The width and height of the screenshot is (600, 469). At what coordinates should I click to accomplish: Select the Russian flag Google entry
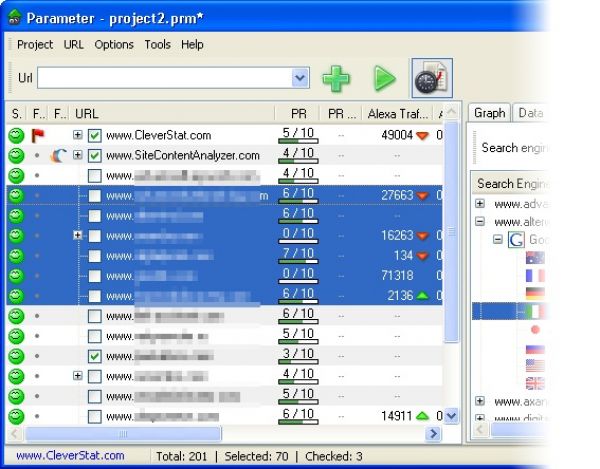click(535, 349)
